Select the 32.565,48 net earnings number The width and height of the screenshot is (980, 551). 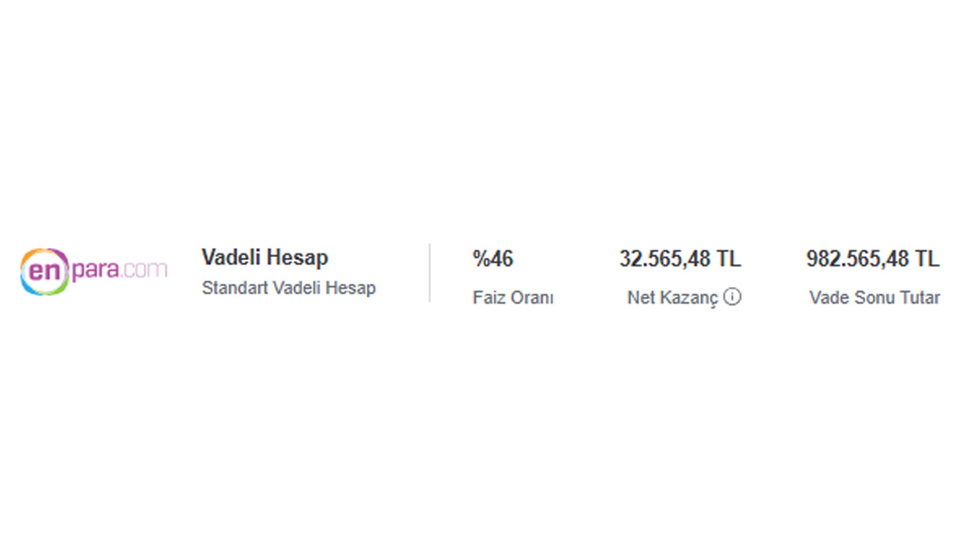pyautogui.click(x=665, y=259)
